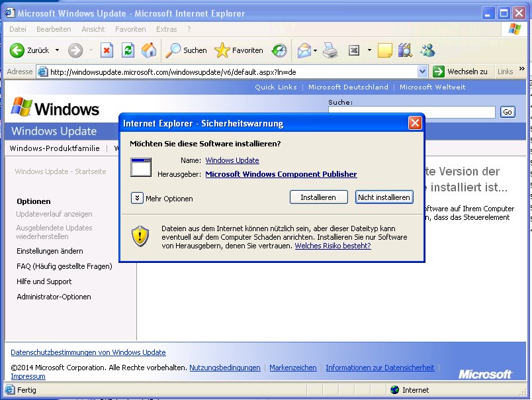The height and width of the screenshot is (400, 532).
Task: Open the Nutzungsbedingungen link
Action: [x=225, y=368]
